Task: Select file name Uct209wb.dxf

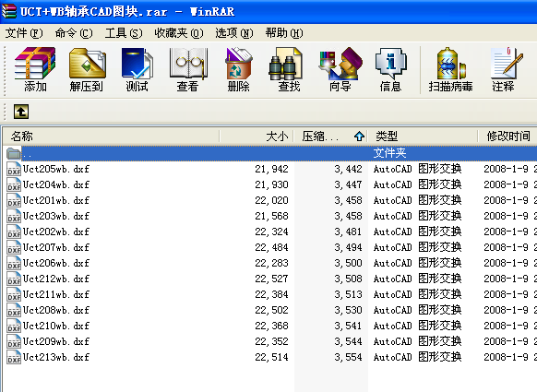Action: coord(56,341)
